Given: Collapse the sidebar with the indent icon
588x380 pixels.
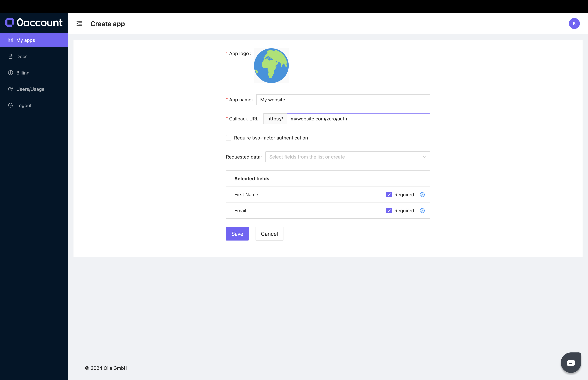Looking at the screenshot, I should click(79, 23).
